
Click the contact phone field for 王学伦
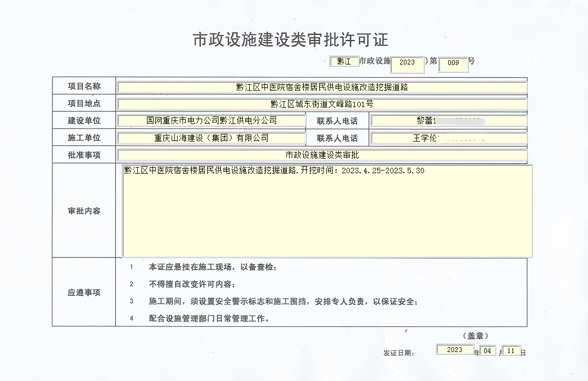pos(449,138)
